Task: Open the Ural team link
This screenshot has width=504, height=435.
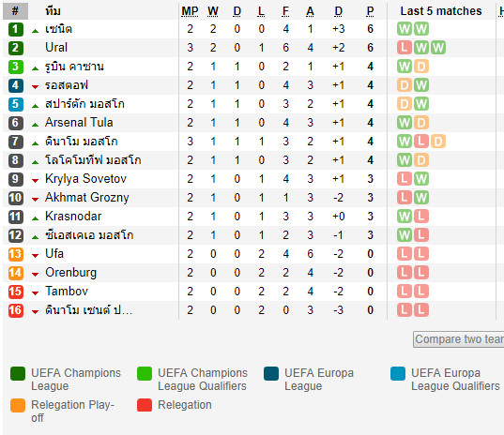Action: [x=56, y=48]
